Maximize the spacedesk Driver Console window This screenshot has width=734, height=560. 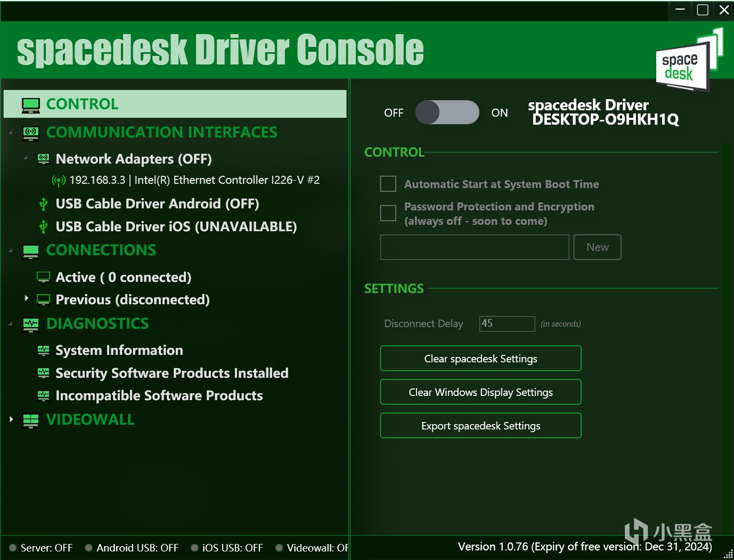pos(703,10)
